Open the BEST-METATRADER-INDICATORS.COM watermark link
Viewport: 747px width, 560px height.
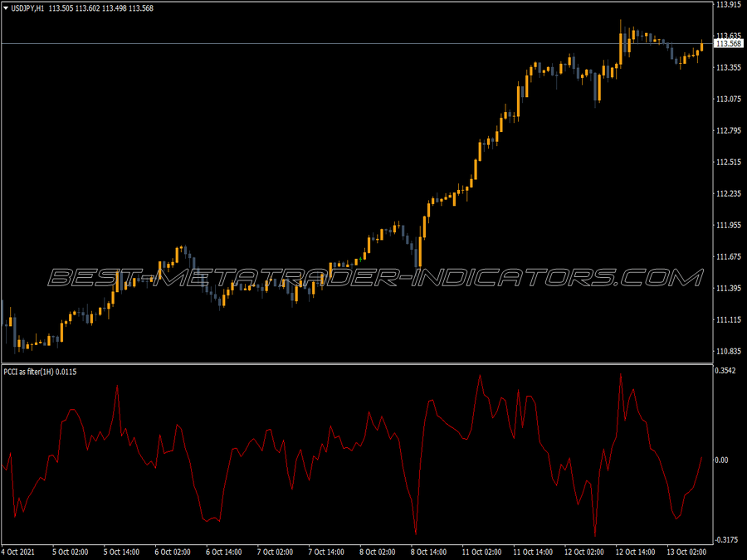click(373, 274)
